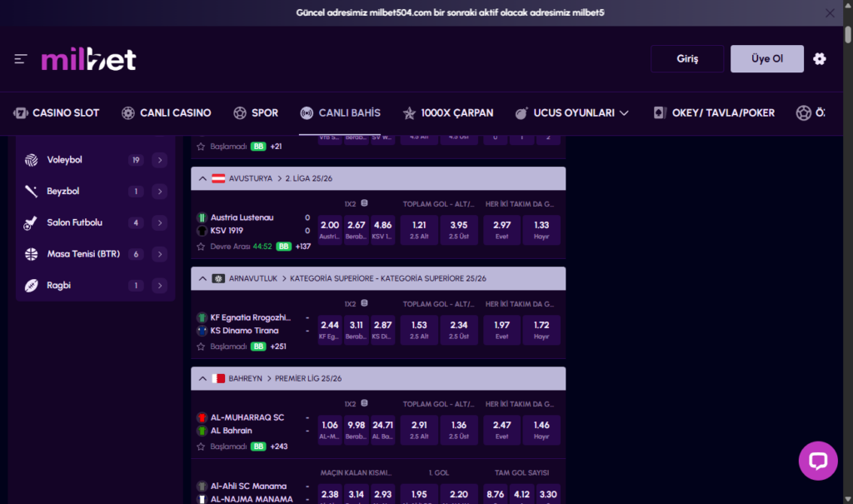Image resolution: width=853 pixels, height=504 pixels.
Task: Expand Salon Futbolu arrow
Action: [x=159, y=222]
